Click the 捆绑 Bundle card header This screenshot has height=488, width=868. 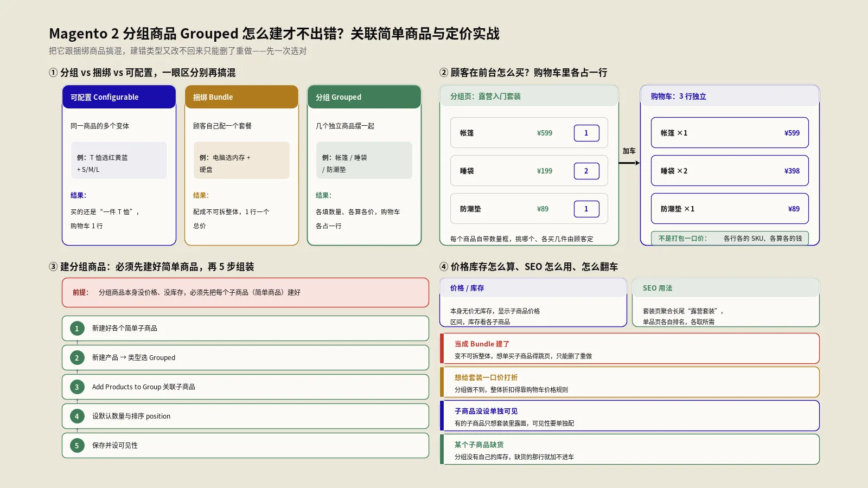[241, 97]
